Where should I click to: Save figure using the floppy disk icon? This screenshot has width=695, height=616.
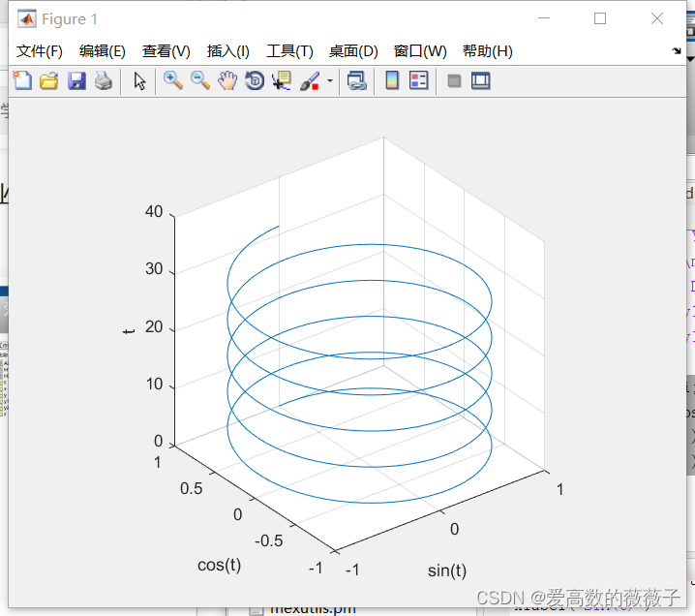(x=76, y=81)
